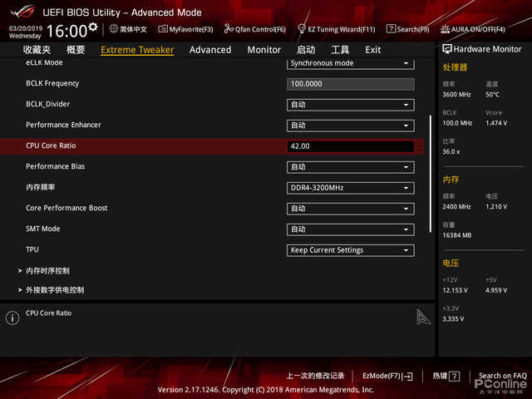Click the language globe icon
This screenshot has height=399, width=532.
(x=114, y=29)
